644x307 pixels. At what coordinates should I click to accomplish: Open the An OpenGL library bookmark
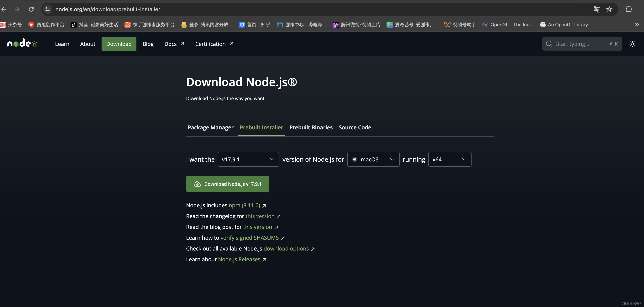click(x=566, y=24)
